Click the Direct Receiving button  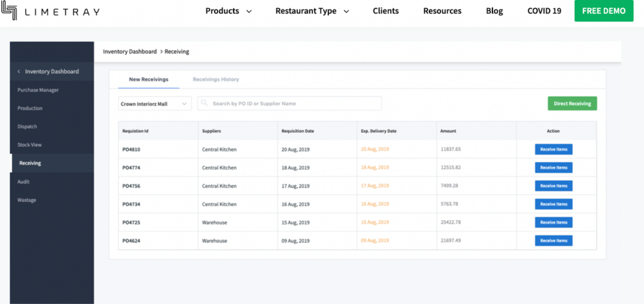click(572, 103)
